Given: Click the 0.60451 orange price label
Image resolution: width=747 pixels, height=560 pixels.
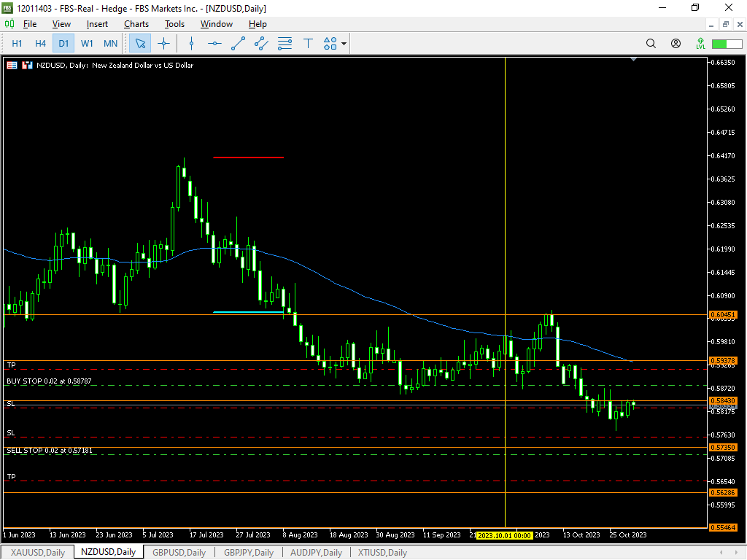Looking at the screenshot, I should [x=723, y=315].
